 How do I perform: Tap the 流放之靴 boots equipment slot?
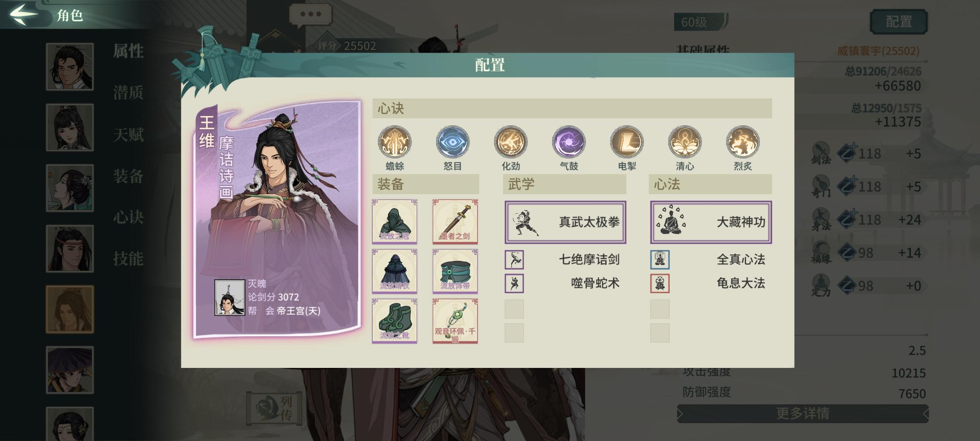[394, 321]
